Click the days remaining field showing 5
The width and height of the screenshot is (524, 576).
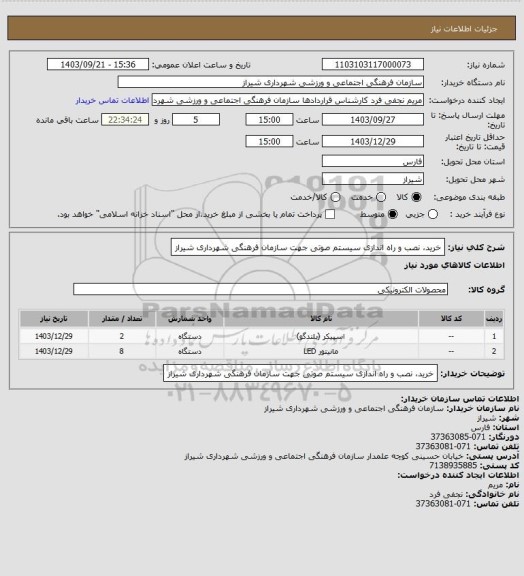click(x=196, y=120)
